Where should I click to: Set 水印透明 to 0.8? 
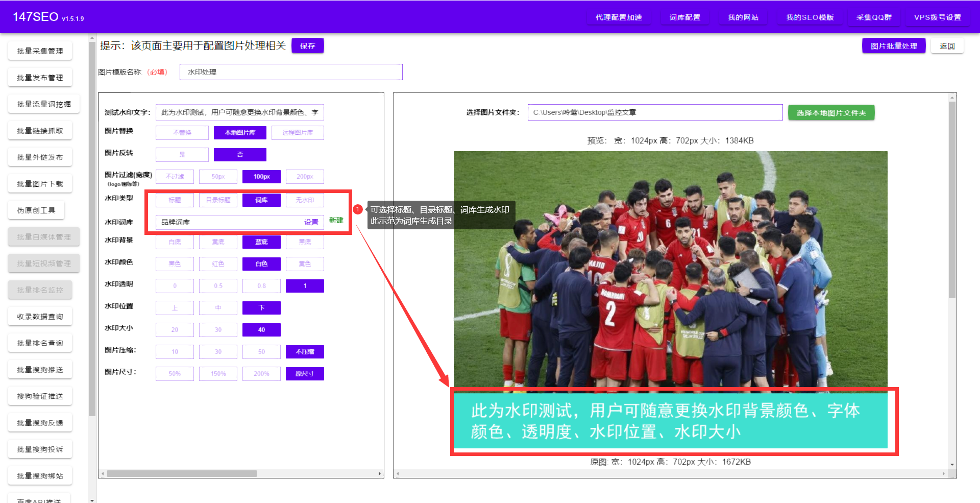261,286
